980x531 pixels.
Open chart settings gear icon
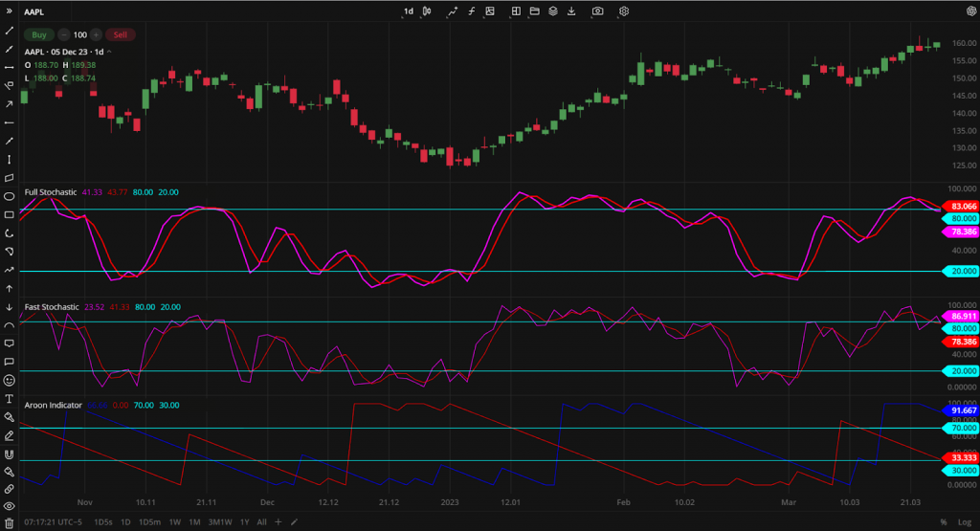(x=624, y=11)
